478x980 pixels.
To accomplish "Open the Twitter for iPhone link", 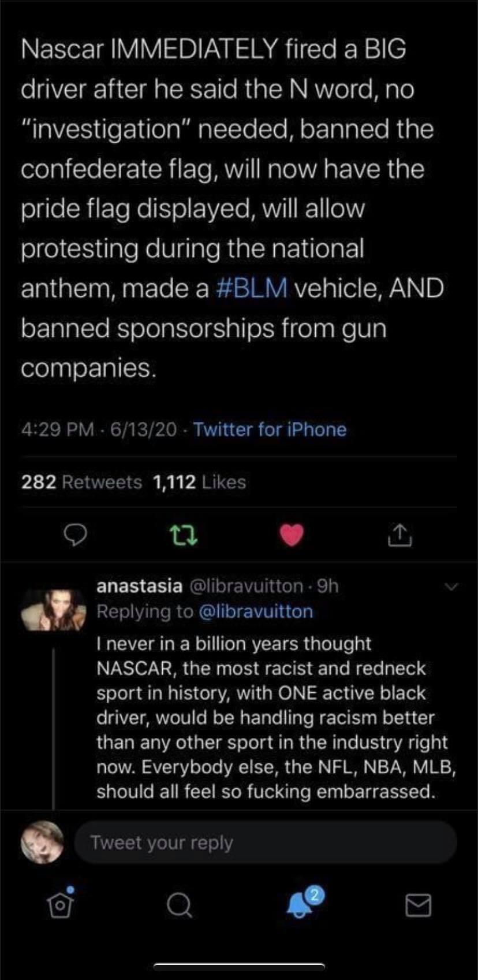I will click(270, 429).
